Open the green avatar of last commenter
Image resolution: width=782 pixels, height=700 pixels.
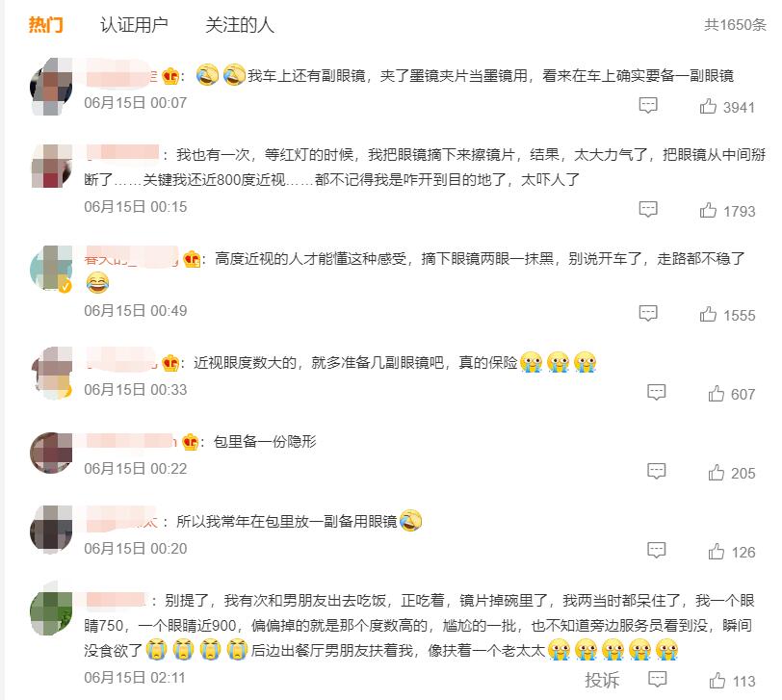(x=51, y=609)
